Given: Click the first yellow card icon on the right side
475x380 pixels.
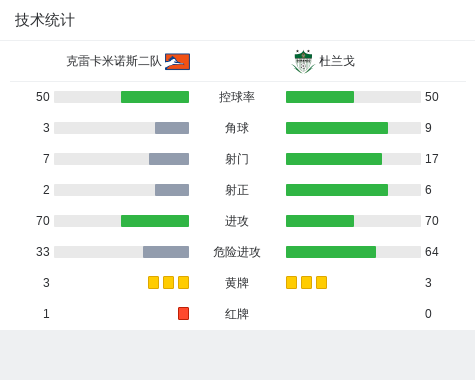Looking at the screenshot, I should tap(291, 282).
